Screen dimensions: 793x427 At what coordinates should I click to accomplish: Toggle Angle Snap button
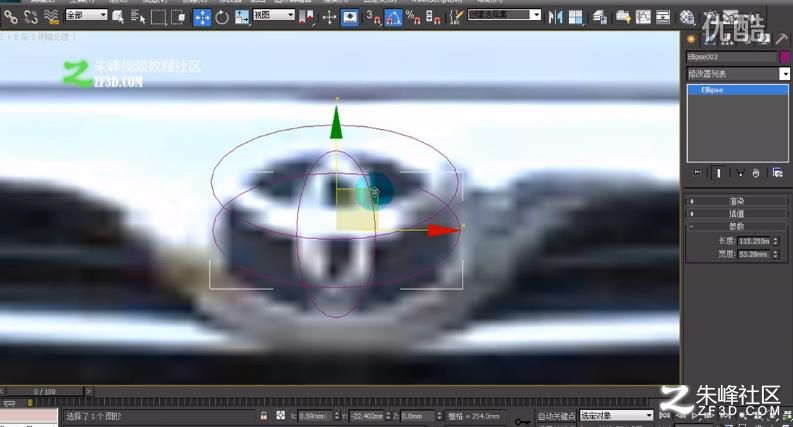(393, 17)
